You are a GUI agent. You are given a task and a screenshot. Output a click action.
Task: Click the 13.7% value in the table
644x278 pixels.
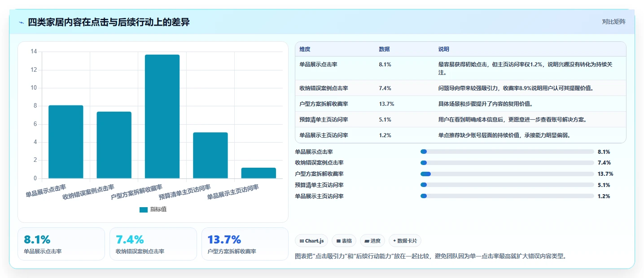click(386, 104)
